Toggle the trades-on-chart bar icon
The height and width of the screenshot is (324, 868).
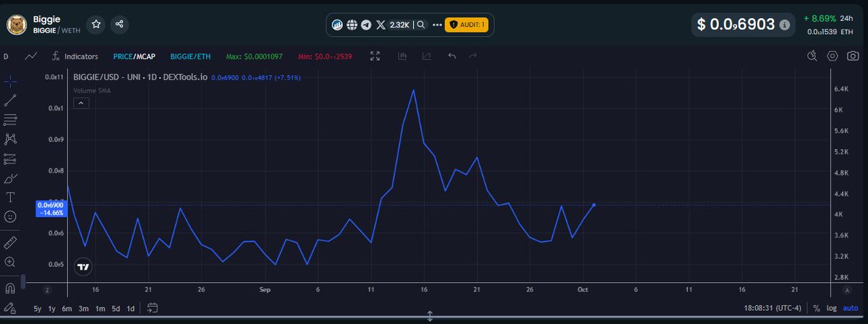[x=403, y=56]
